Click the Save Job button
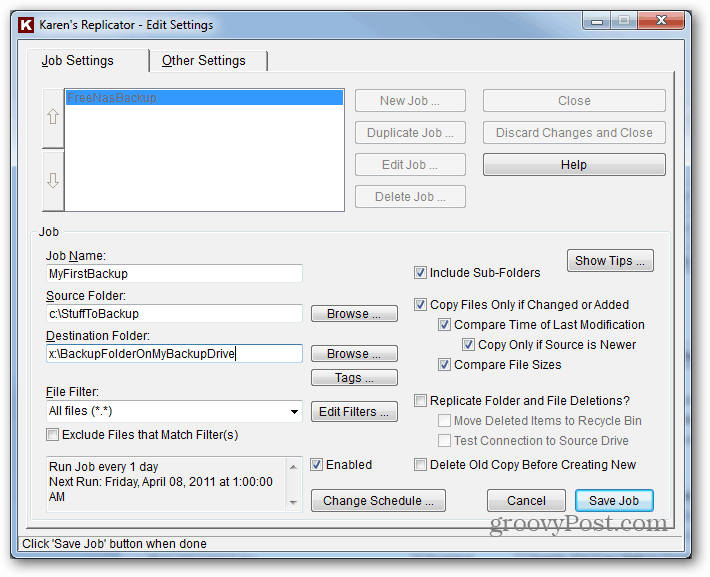This screenshot has height=577, width=710. coord(614,500)
